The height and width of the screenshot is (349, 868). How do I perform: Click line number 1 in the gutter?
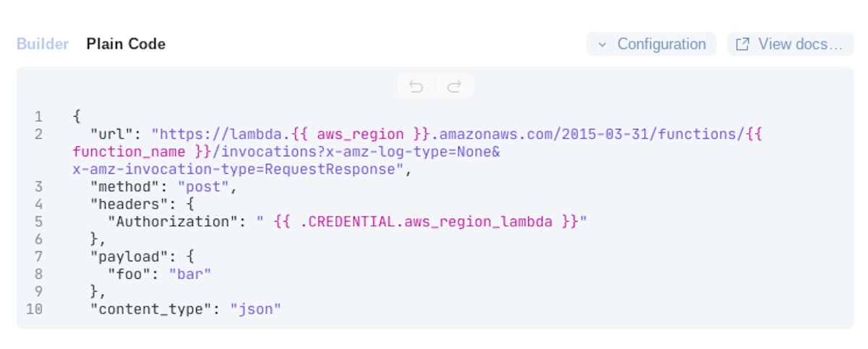pyautogui.click(x=38, y=117)
